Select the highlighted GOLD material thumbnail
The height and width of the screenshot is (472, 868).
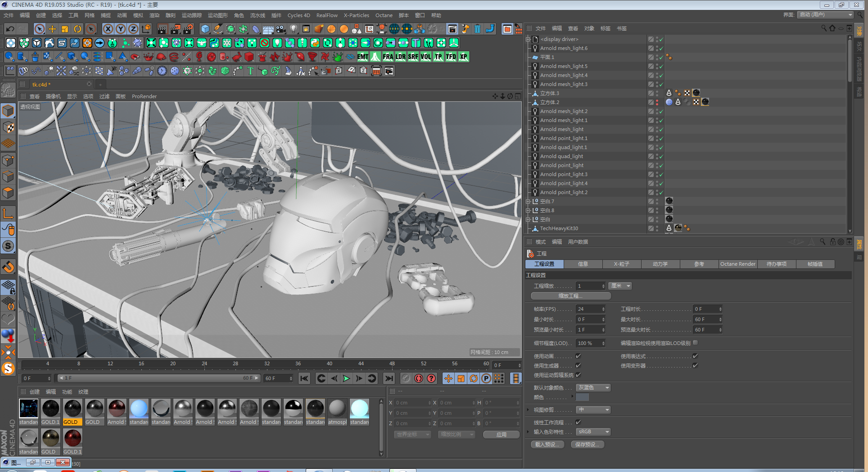click(x=72, y=412)
